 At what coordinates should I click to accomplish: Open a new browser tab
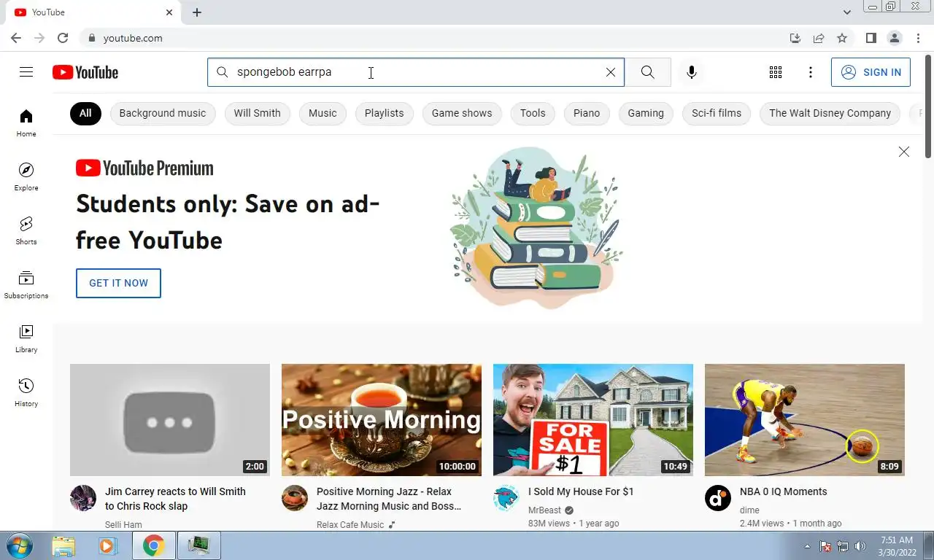(197, 12)
